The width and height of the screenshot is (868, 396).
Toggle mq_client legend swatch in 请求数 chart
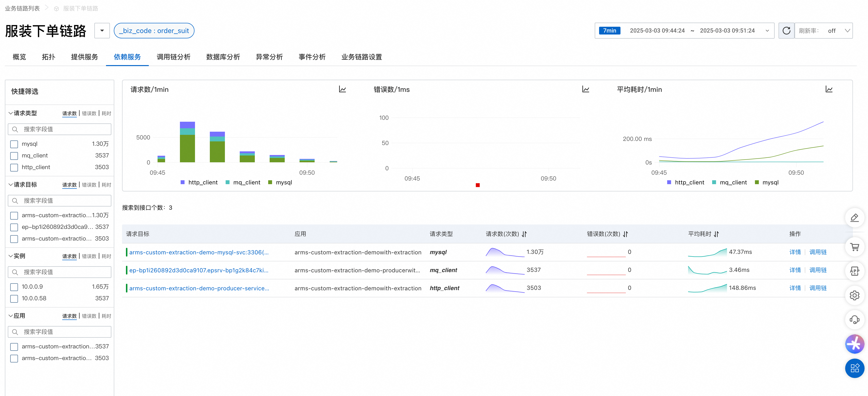point(227,182)
